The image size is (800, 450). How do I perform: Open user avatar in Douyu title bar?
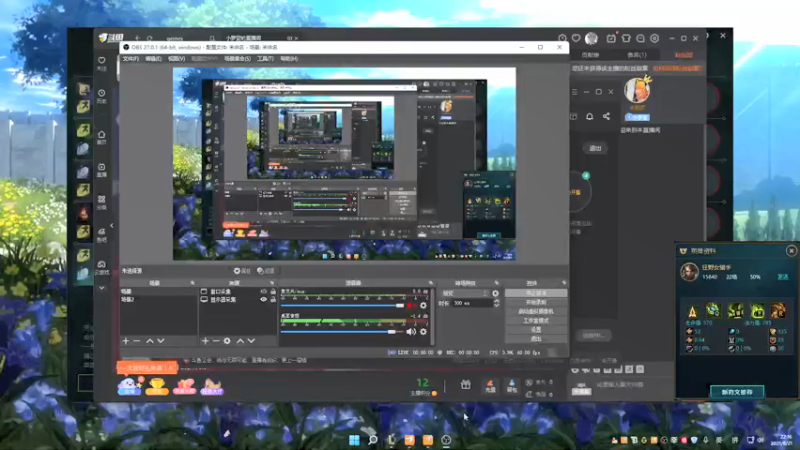click(591, 38)
